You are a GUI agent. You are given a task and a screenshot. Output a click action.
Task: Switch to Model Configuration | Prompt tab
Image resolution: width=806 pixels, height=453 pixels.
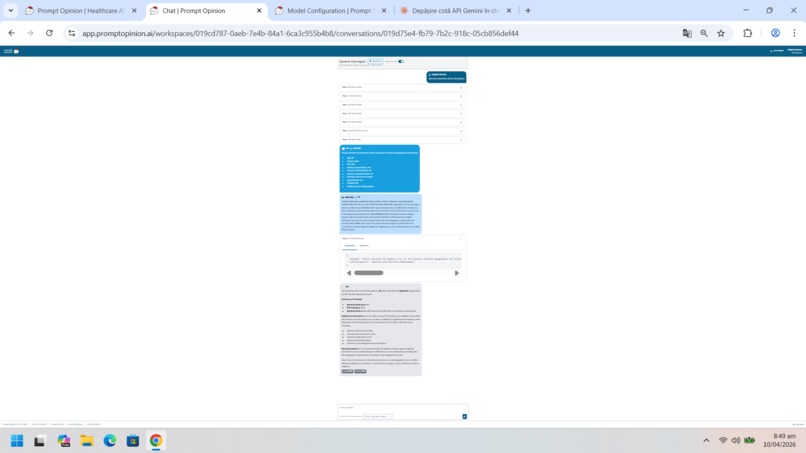point(331,10)
